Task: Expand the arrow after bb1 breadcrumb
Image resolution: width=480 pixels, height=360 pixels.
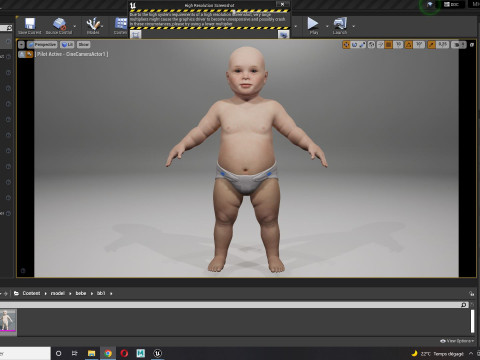Action: (x=111, y=293)
